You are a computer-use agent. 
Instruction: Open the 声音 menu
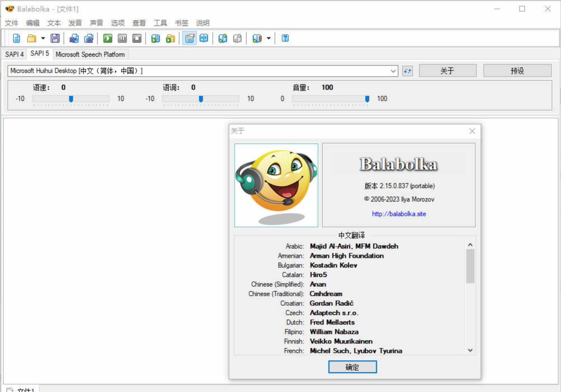click(97, 23)
